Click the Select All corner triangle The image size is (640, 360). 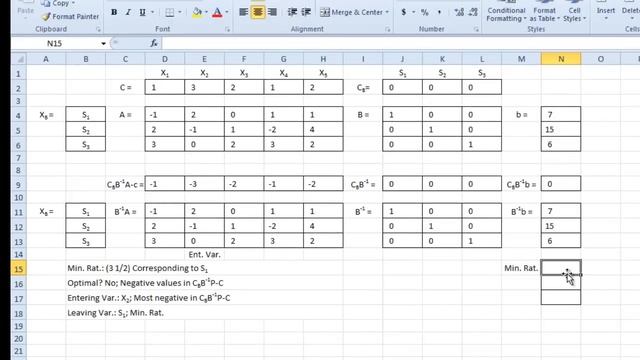coord(19,59)
